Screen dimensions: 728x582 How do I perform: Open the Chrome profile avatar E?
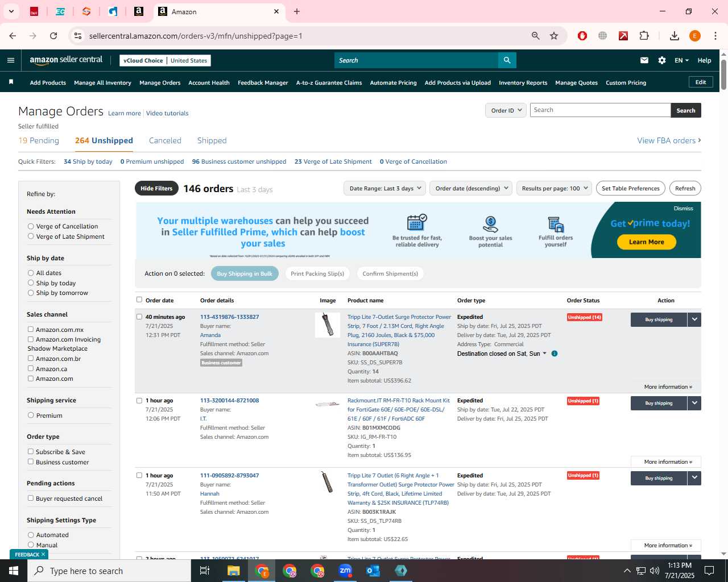695,36
